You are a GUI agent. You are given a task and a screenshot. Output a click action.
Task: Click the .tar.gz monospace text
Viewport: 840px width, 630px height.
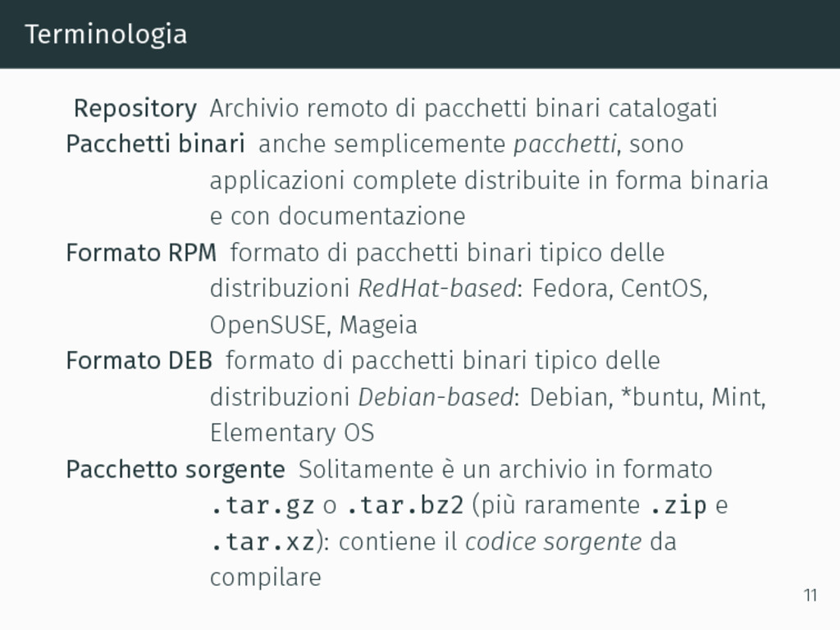[x=262, y=506]
